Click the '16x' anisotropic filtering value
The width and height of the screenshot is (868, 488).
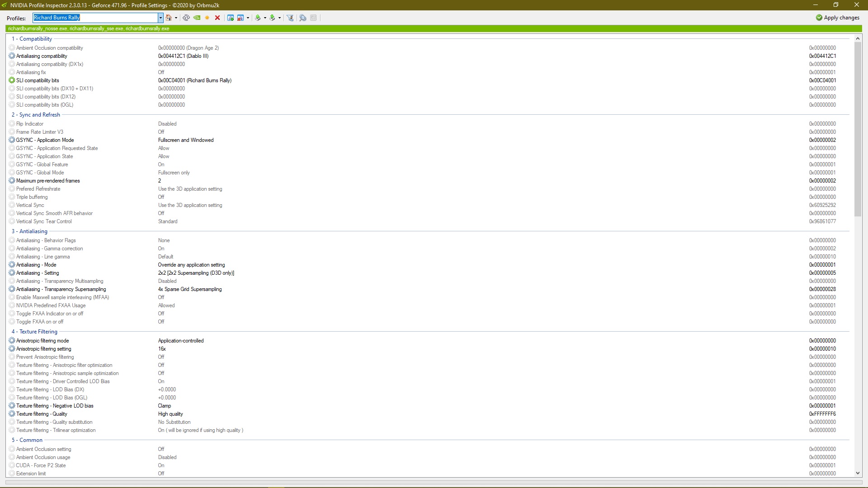click(162, 349)
